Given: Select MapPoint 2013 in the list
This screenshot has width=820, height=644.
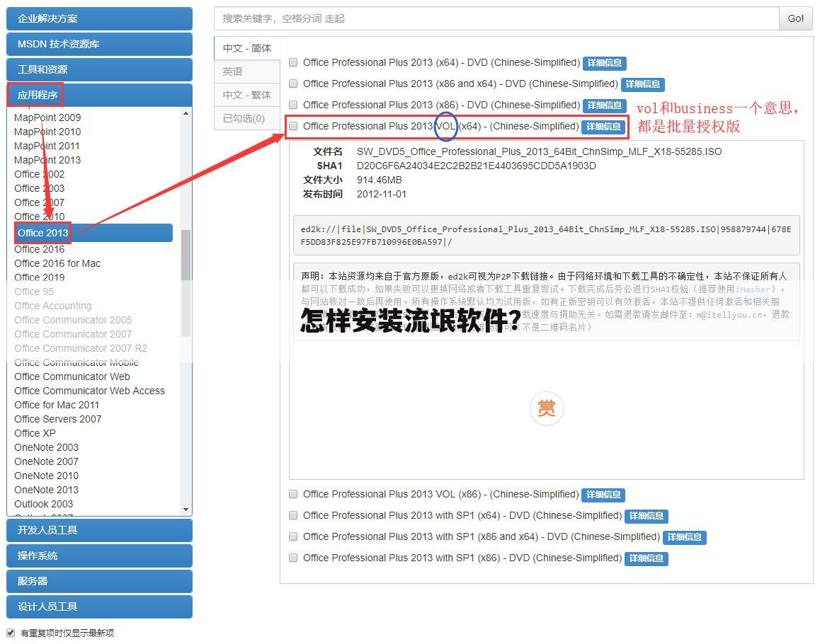Looking at the screenshot, I should click(47, 160).
